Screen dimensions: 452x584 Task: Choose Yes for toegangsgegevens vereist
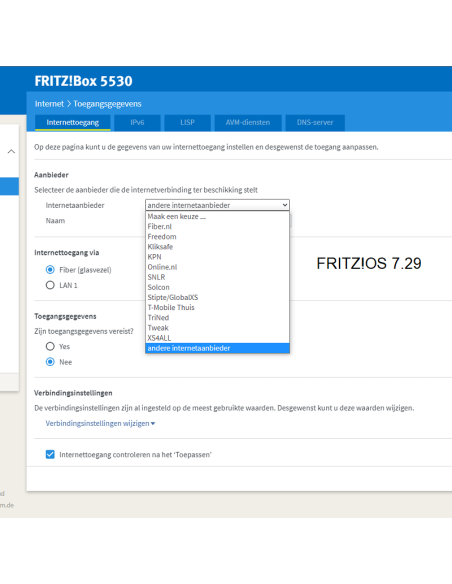[50, 346]
